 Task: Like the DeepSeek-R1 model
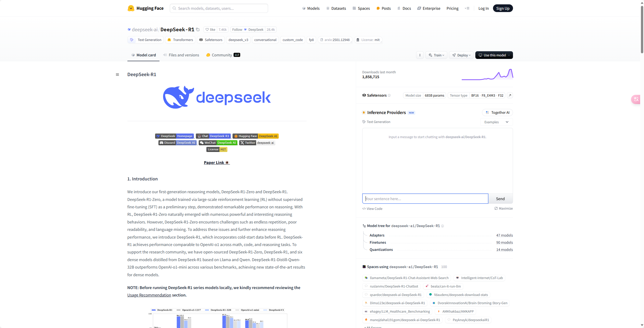(210, 29)
